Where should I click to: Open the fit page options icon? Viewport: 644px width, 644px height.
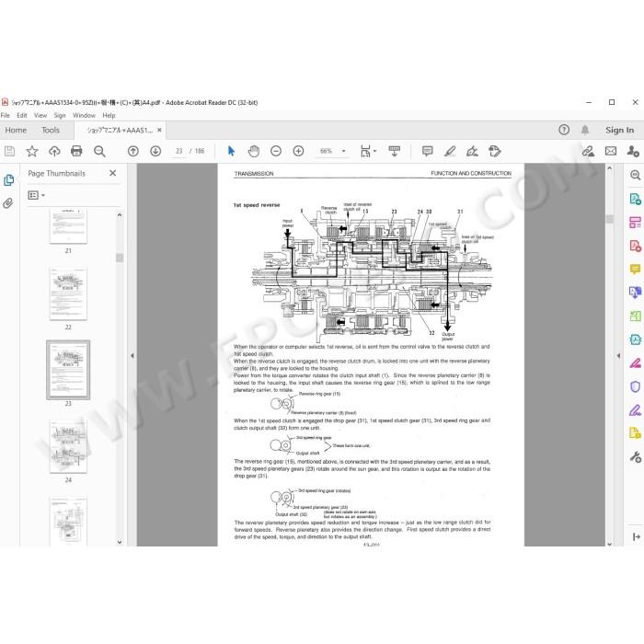click(x=368, y=151)
